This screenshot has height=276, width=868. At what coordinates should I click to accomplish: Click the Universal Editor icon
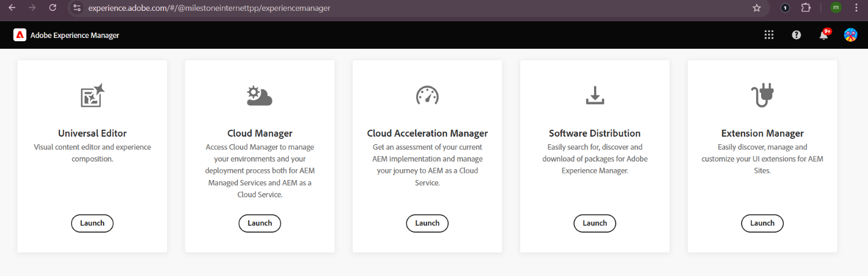coord(92,95)
